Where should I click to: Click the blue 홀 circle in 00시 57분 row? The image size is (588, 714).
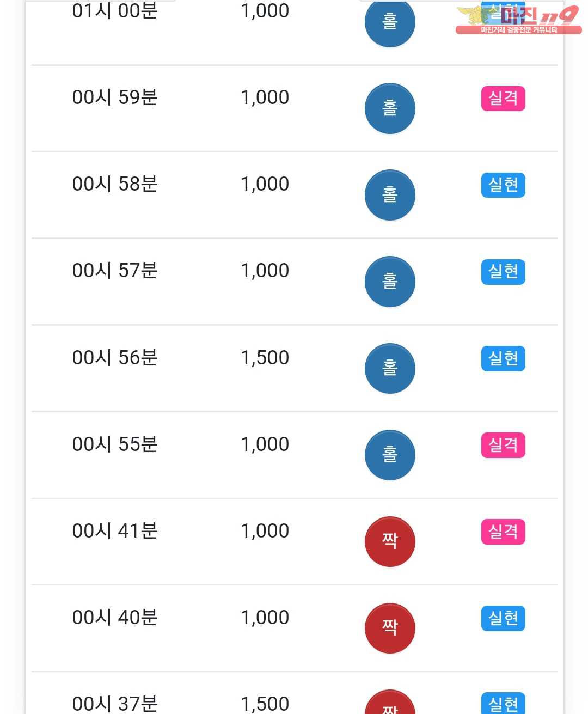[x=390, y=282]
